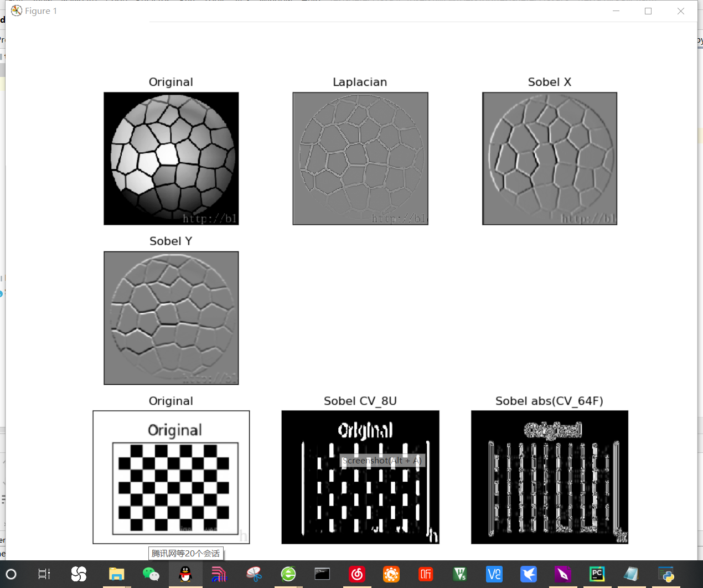
Task: Launch Python IDLE from the taskbar
Action: pyautogui.click(x=665, y=574)
